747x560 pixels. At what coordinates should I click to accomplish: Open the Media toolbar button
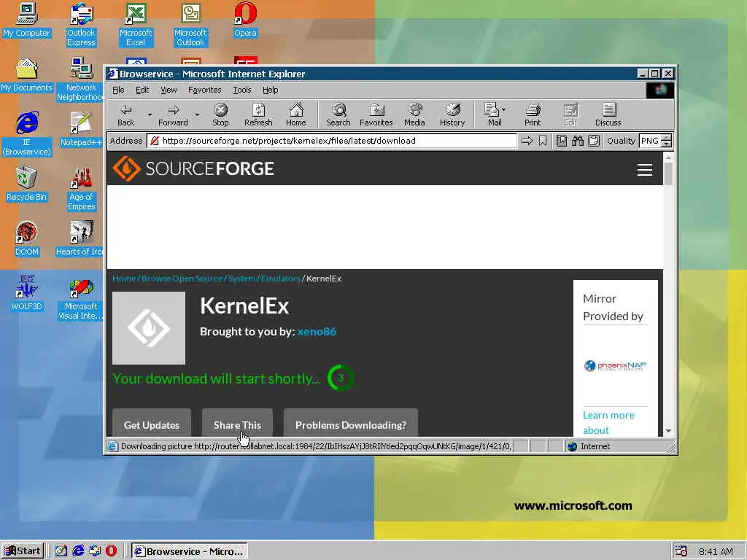(414, 115)
